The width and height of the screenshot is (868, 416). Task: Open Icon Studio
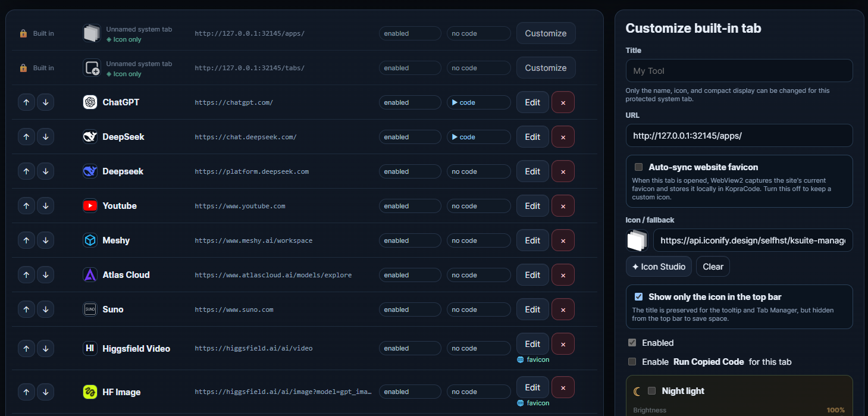659,267
